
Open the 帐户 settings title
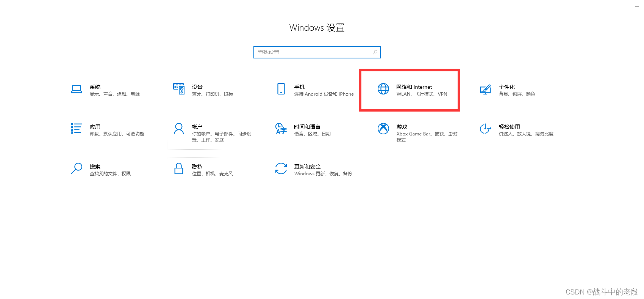pos(197,127)
